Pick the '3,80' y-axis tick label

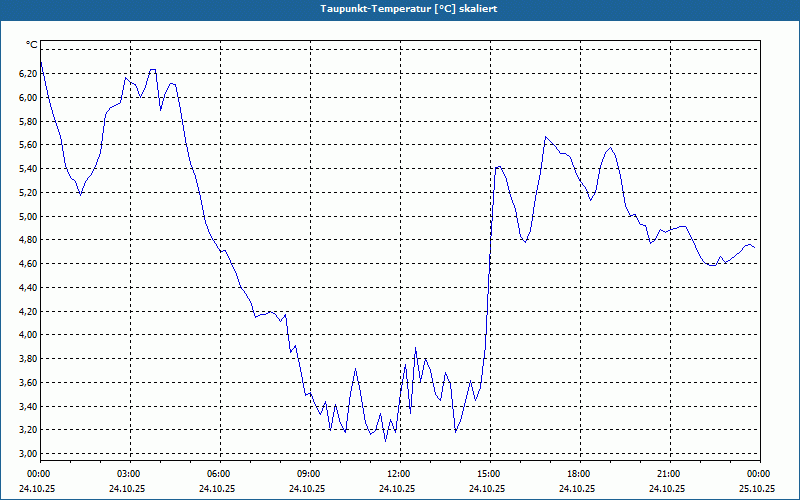(x=28, y=359)
